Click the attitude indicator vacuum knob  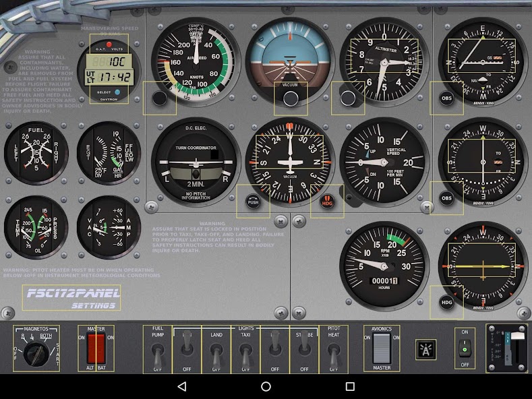click(291, 98)
